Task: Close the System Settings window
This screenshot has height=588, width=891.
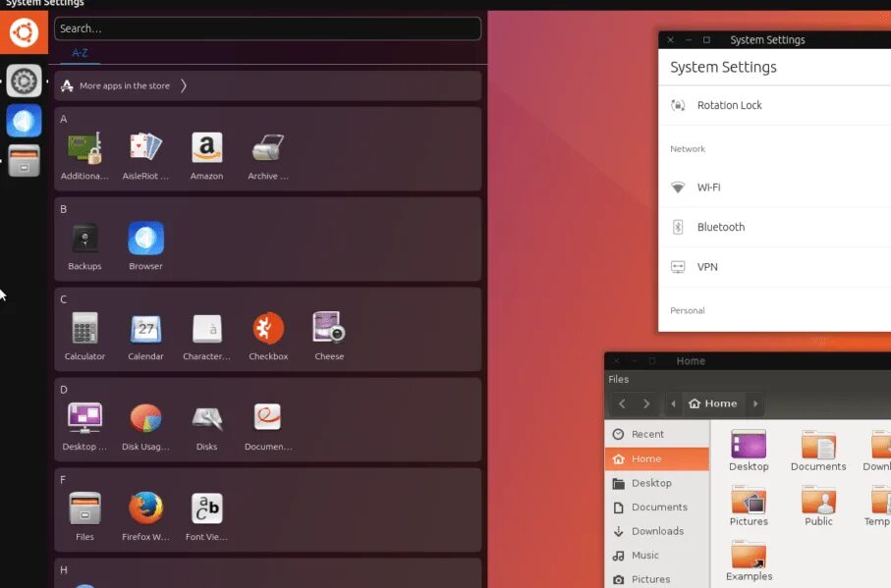Action: (x=671, y=39)
